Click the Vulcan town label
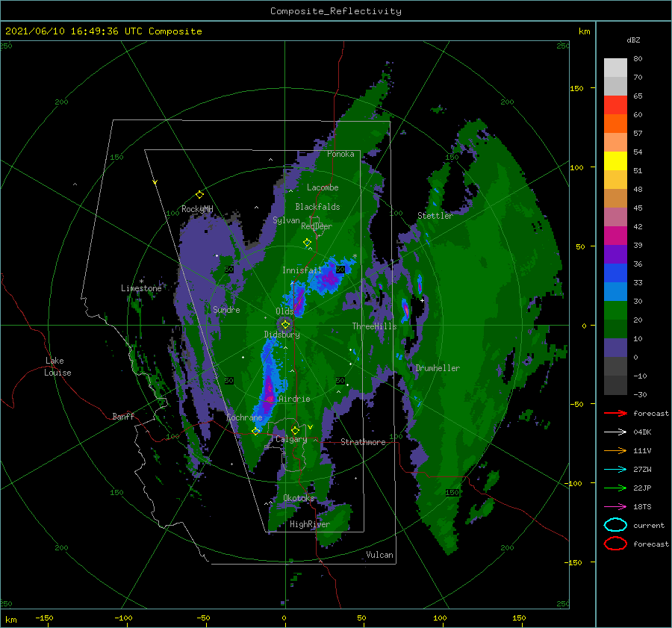The width and height of the screenshot is (672, 628). pyautogui.click(x=380, y=555)
